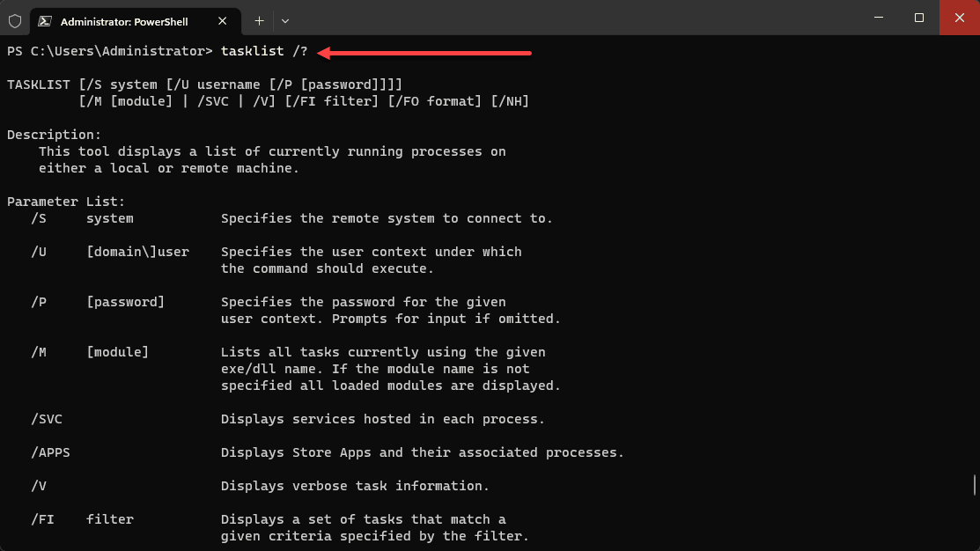Click the '[password]' parameter in list

126,303
